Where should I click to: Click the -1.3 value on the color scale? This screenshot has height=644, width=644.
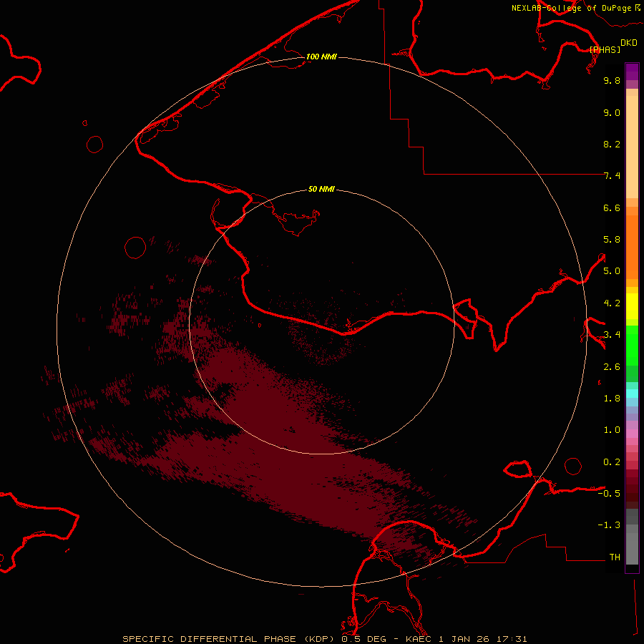point(609,525)
